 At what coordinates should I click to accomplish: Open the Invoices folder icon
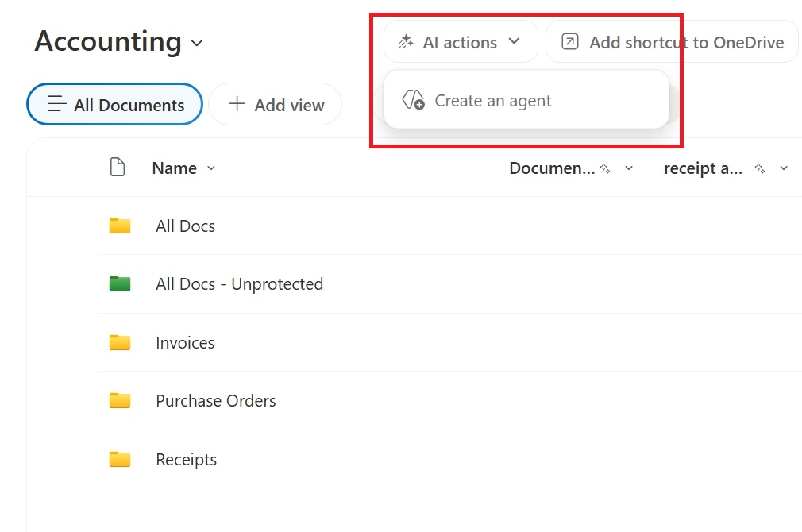pos(119,342)
